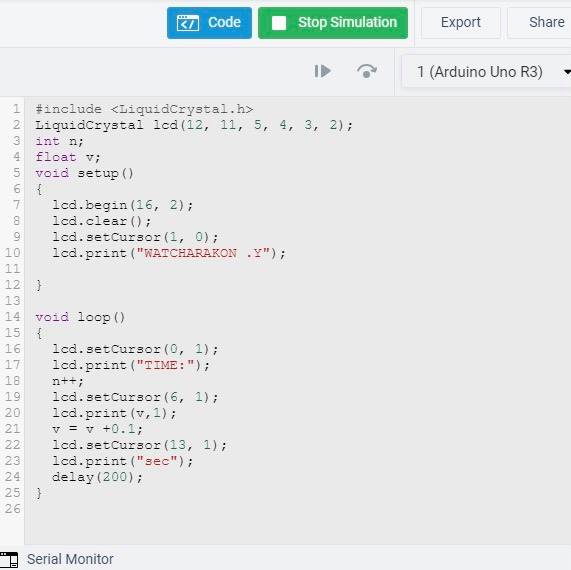Click the dropdown arrow next to Arduino Uno R3
This screenshot has width=571, height=570.
point(567,72)
